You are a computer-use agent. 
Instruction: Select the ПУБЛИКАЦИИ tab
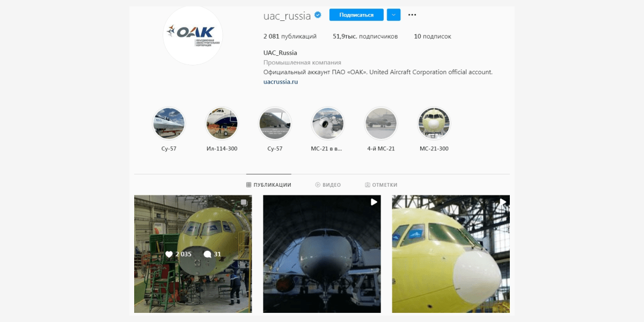click(x=269, y=185)
